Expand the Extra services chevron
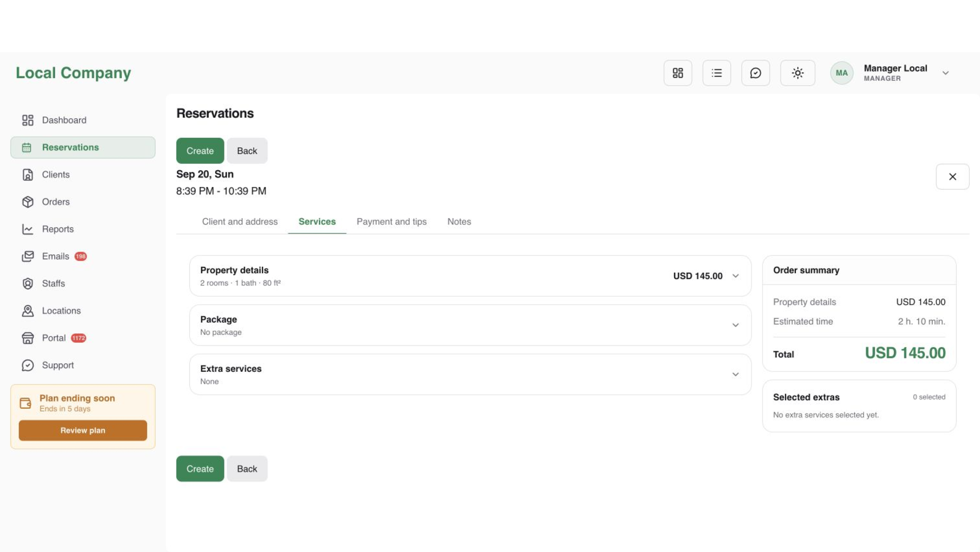Image resolution: width=980 pixels, height=552 pixels. click(x=735, y=374)
